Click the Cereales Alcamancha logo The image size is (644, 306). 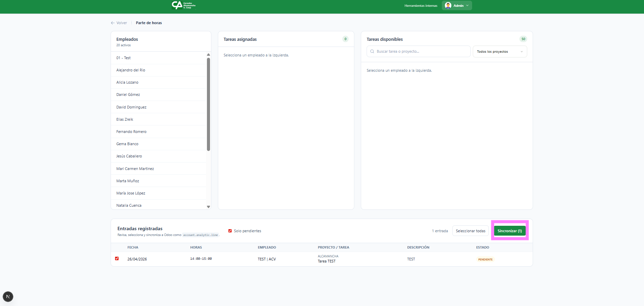click(183, 5)
